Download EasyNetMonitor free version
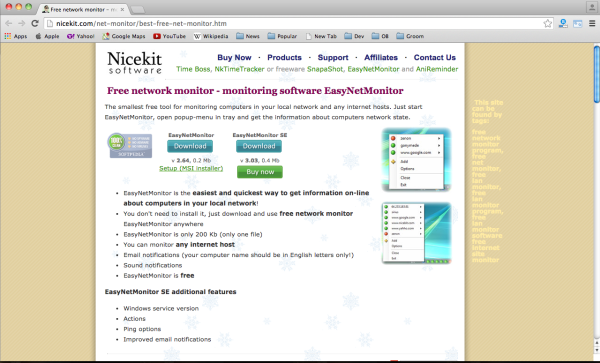 (190, 146)
